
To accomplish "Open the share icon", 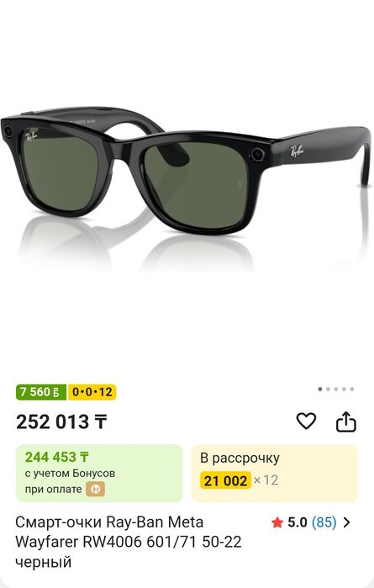I will coord(345,421).
